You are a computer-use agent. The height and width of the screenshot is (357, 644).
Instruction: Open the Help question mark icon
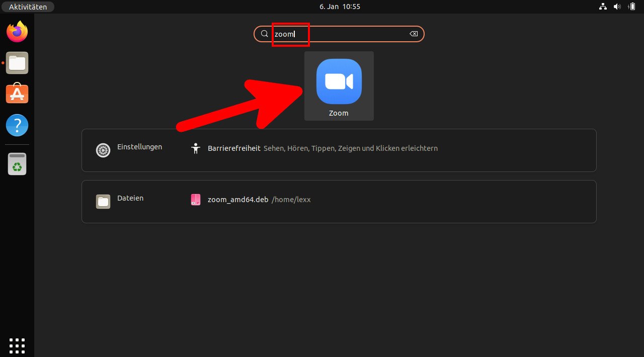pyautogui.click(x=17, y=125)
